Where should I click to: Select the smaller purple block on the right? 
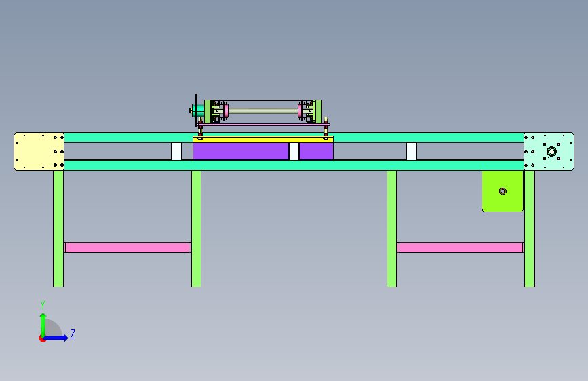click(316, 151)
